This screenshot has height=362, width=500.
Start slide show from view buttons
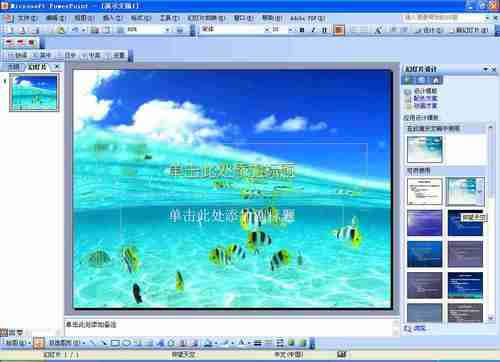(x=20, y=332)
